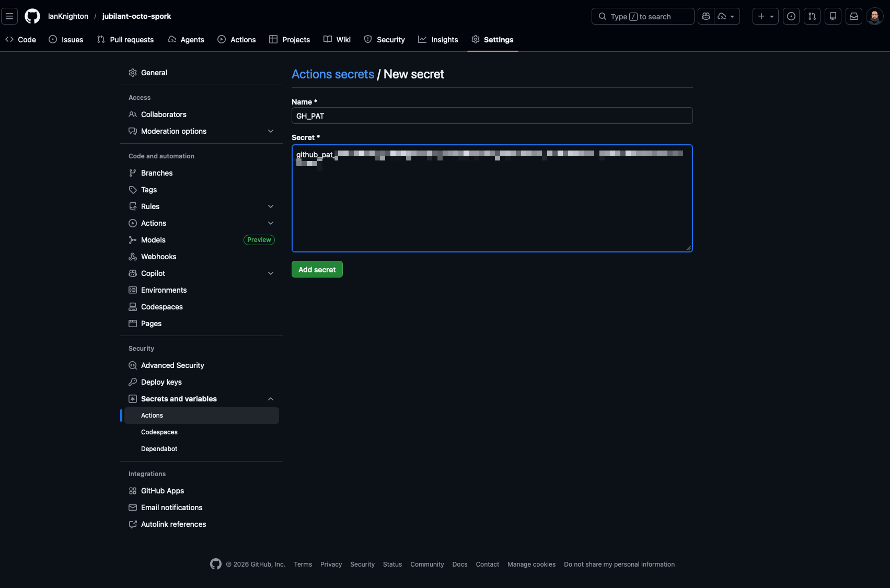Image resolution: width=890 pixels, height=588 pixels.
Task: Click the search bar in the header
Action: coord(643,16)
